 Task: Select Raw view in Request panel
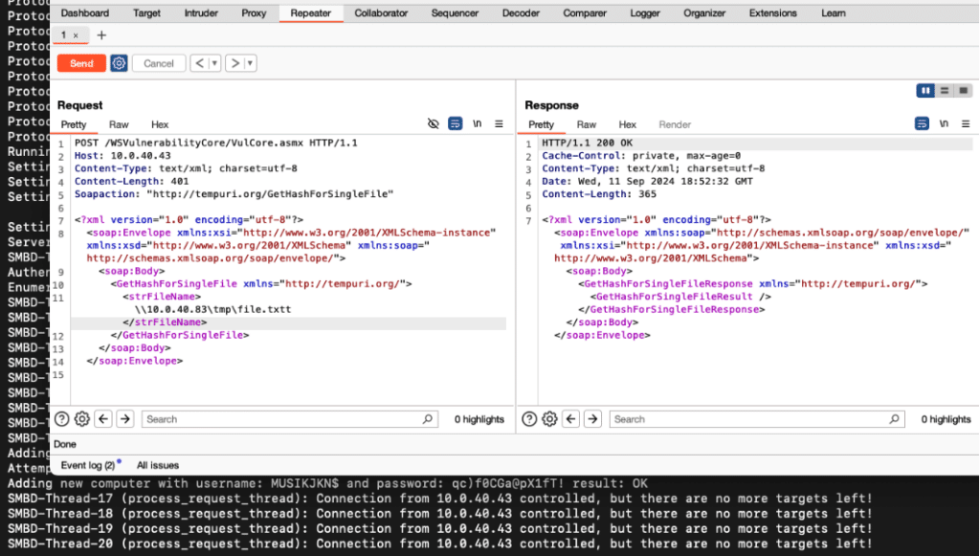[x=119, y=124]
